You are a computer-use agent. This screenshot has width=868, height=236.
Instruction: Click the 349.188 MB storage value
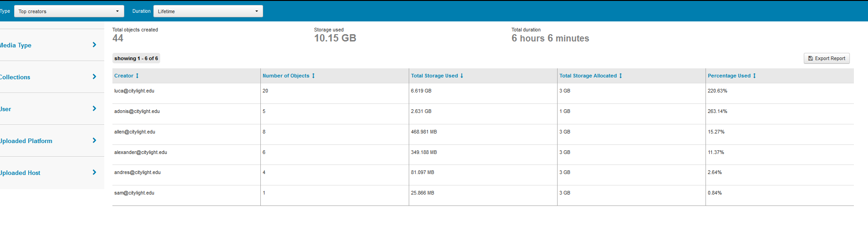tap(424, 152)
